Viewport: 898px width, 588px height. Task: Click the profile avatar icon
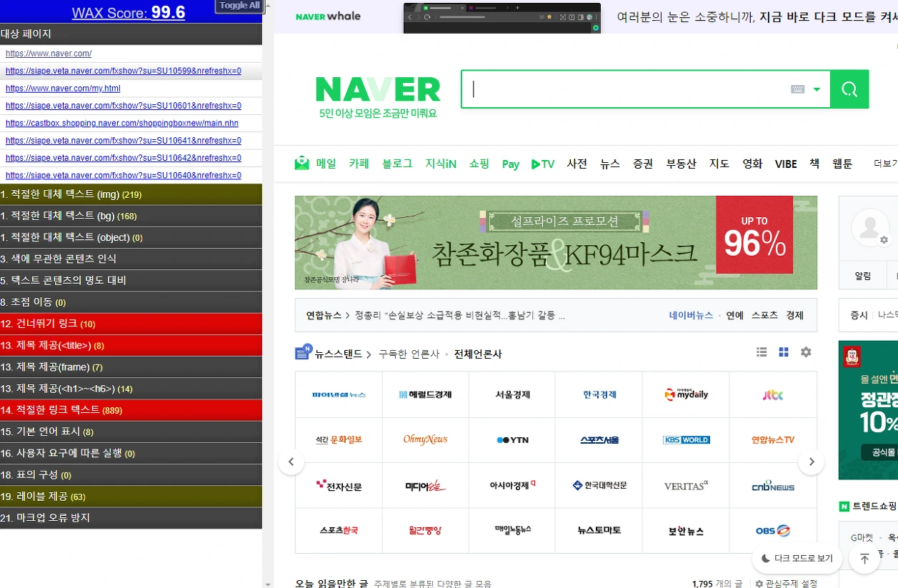(x=869, y=229)
